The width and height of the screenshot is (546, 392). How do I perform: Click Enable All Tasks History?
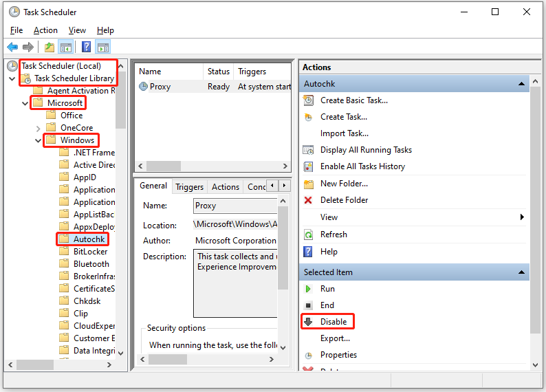click(x=362, y=166)
